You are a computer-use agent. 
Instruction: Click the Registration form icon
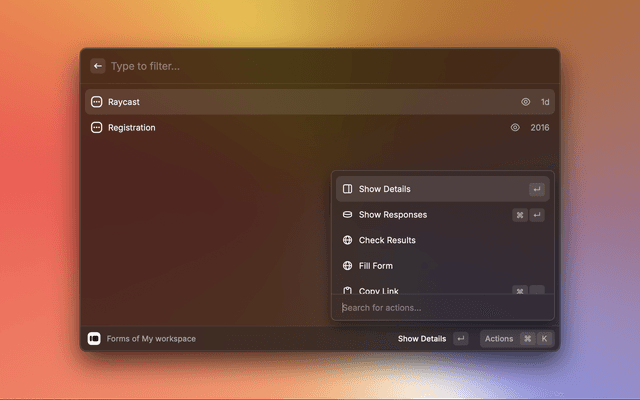(x=97, y=128)
